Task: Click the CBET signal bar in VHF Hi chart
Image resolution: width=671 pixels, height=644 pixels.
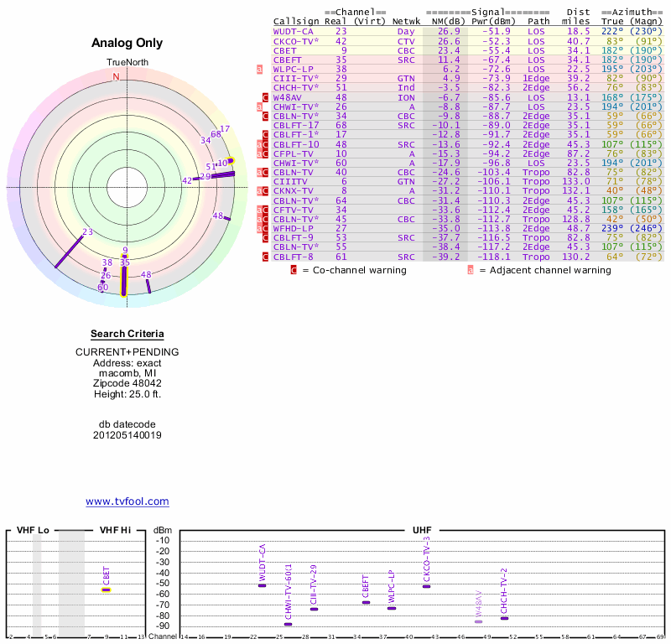Action: [x=107, y=589]
